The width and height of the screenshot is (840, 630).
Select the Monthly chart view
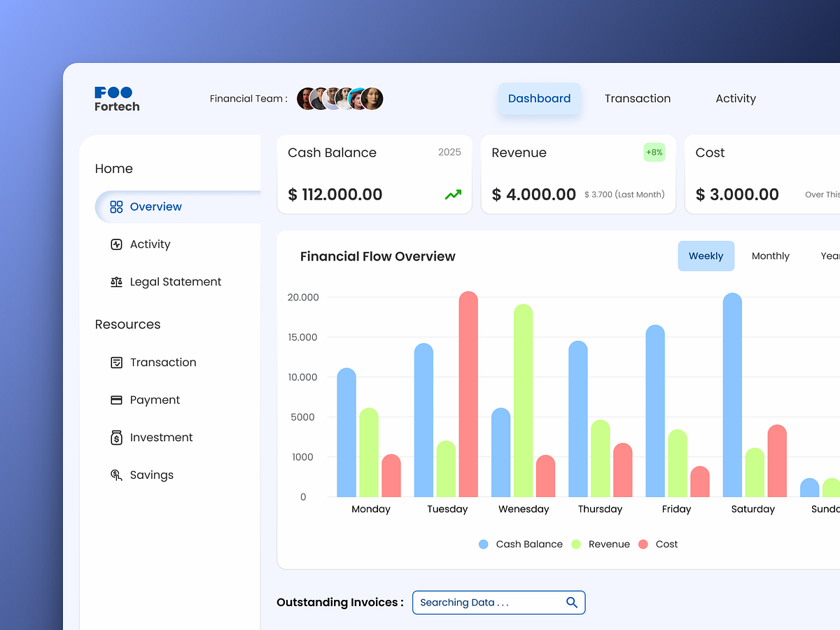pos(771,256)
